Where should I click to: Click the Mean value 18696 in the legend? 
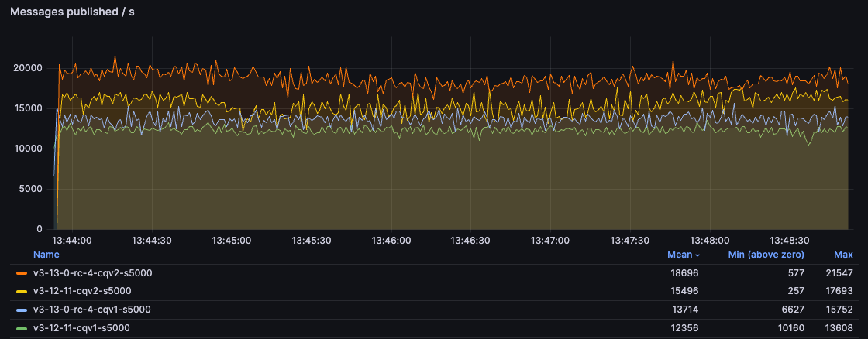[684, 273]
